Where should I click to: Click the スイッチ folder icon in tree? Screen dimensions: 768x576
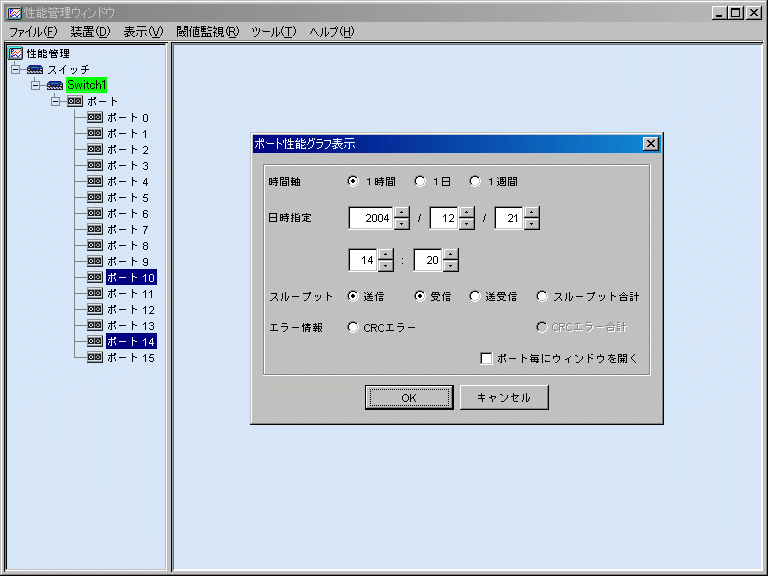pyautogui.click(x=35, y=70)
